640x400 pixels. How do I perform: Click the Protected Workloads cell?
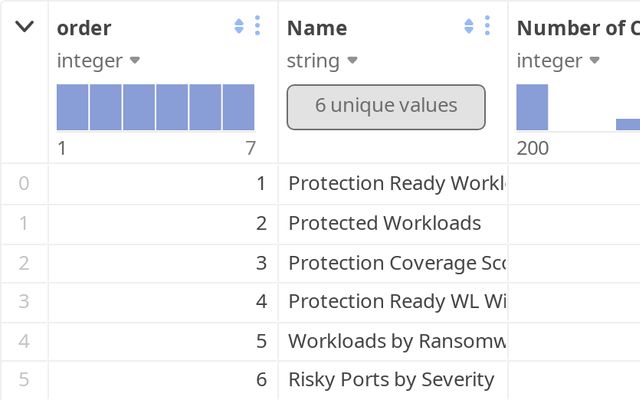[x=393, y=224]
